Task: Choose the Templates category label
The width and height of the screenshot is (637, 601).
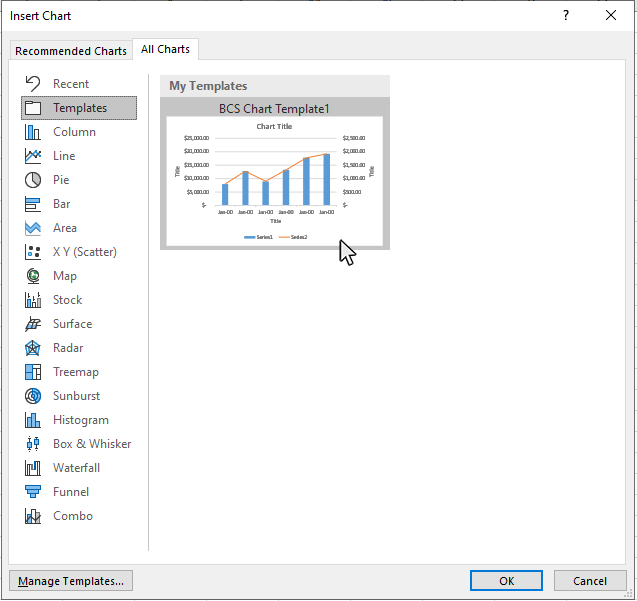Action: (80, 108)
